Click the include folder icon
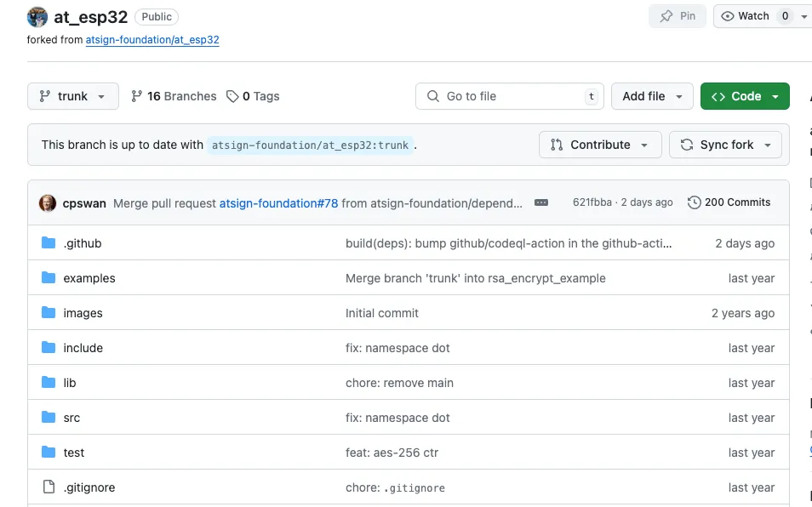This screenshot has height=507, width=812. click(x=49, y=347)
